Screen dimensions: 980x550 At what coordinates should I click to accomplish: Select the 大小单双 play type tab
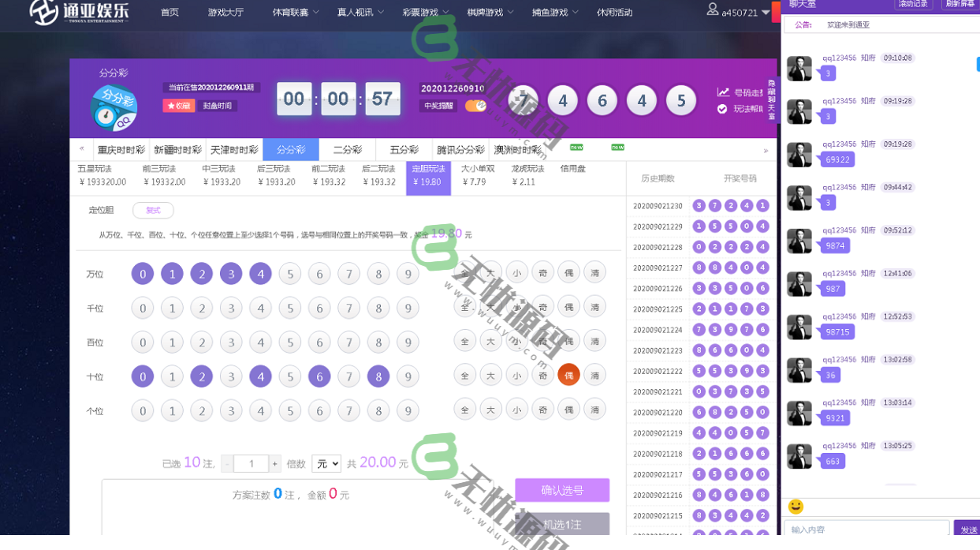478,175
